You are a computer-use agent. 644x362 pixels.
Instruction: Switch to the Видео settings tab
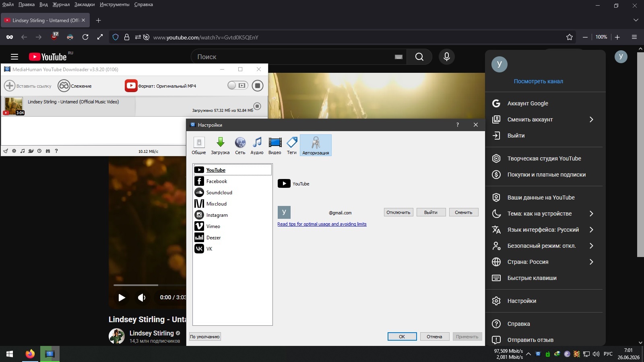[x=275, y=145]
